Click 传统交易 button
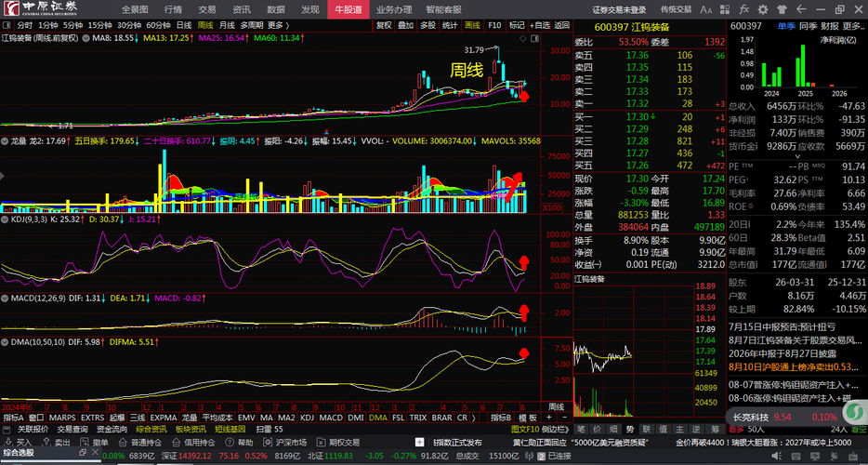868x465 pixels. 676,9
